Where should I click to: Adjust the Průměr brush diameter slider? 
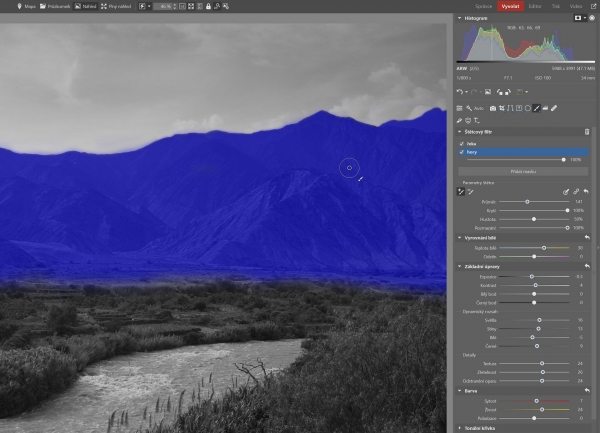pyautogui.click(x=534, y=202)
